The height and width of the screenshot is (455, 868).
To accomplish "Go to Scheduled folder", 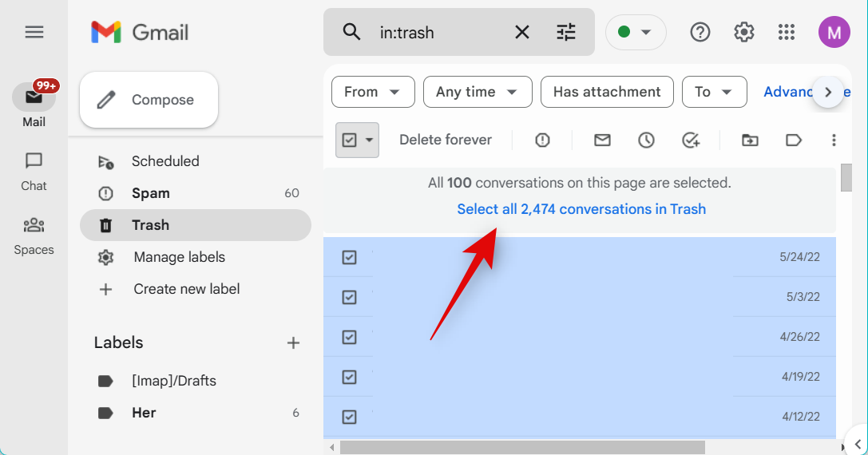I will [165, 161].
